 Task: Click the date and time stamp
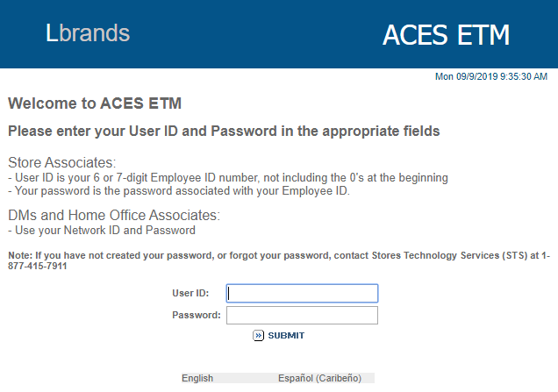(491, 76)
